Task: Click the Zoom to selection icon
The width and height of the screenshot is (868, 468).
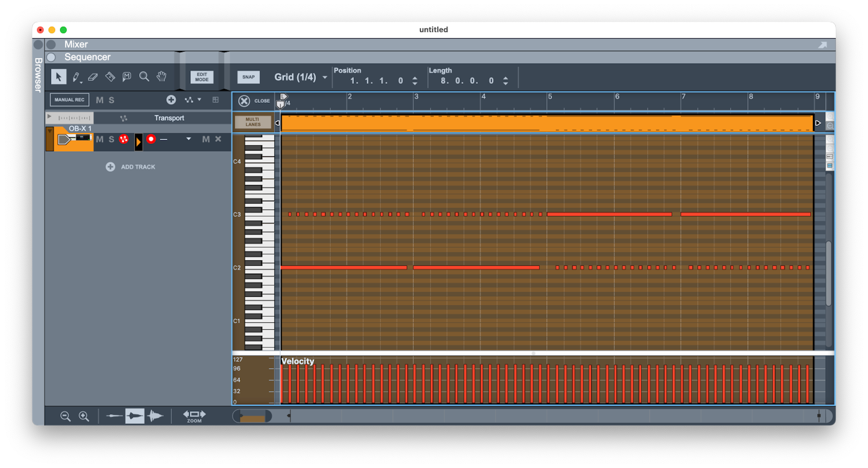Action: (194, 416)
